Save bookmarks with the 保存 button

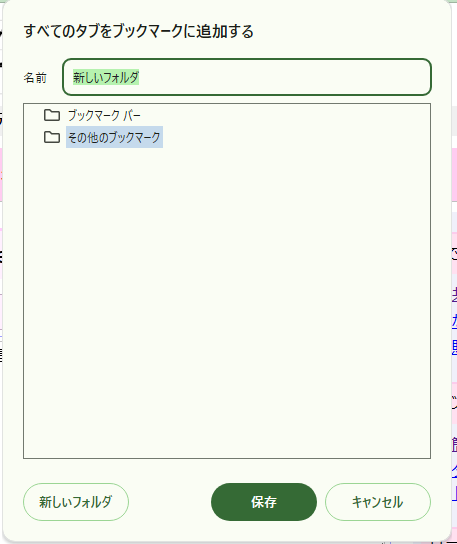pyautogui.click(x=264, y=502)
